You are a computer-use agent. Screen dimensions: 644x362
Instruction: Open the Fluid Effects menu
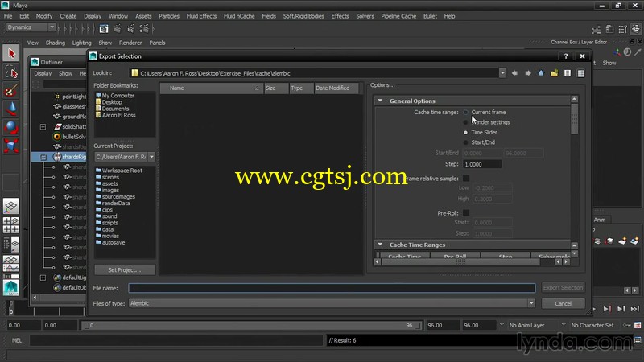201,16
